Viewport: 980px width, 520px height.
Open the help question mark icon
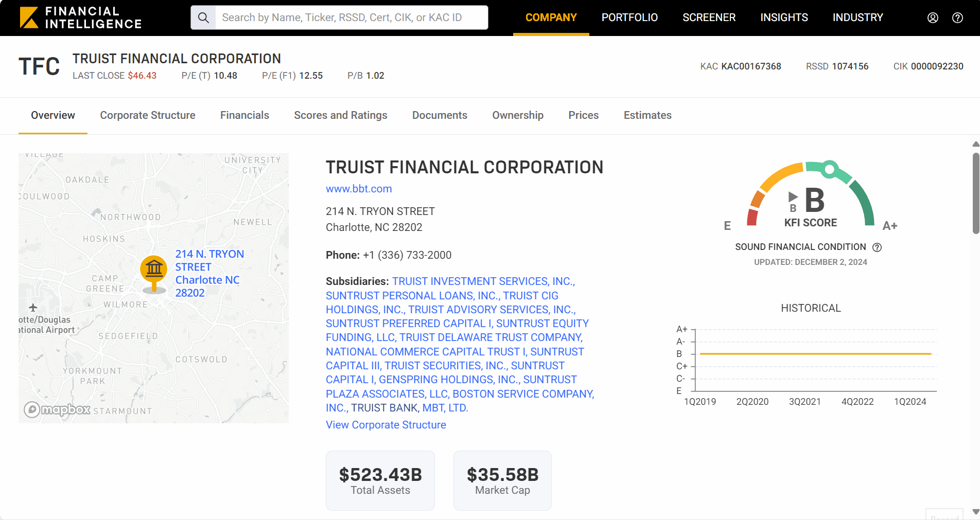coord(957,17)
